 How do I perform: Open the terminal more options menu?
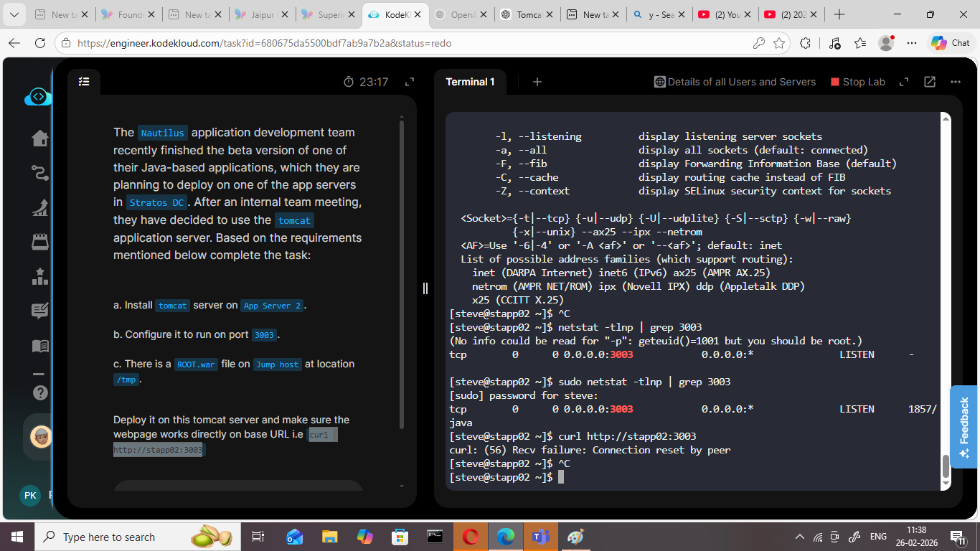[x=955, y=82]
